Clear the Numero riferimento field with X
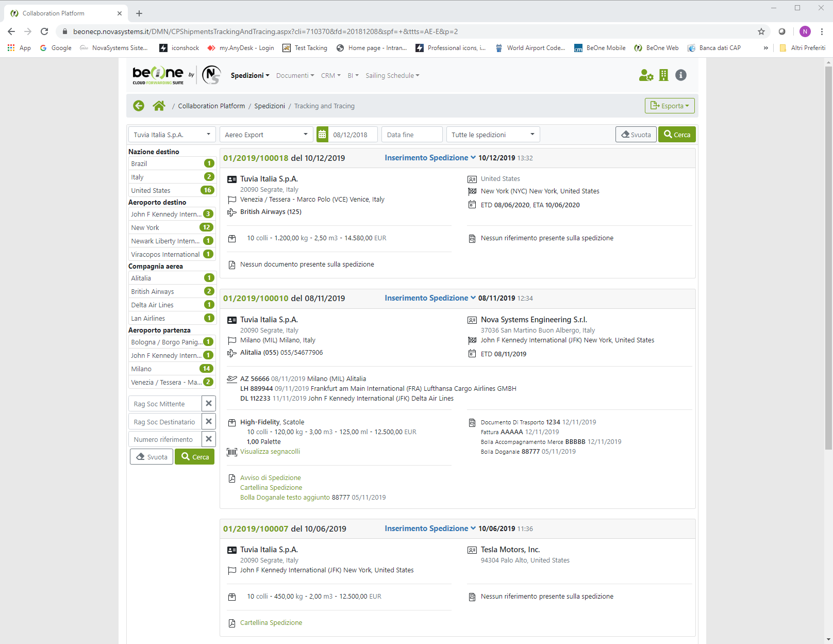The width and height of the screenshot is (833, 644). click(209, 439)
